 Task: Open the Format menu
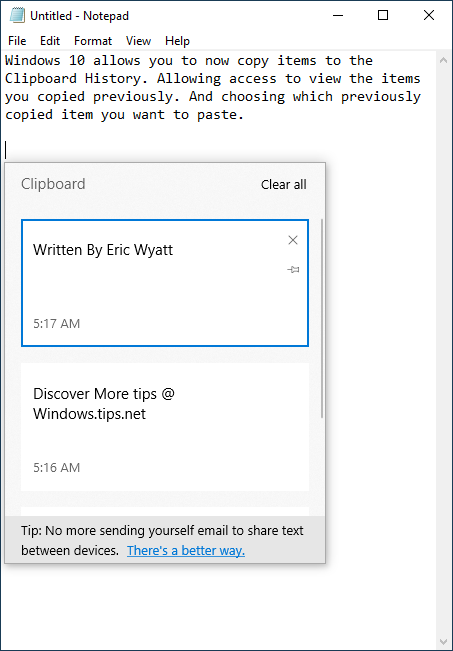point(93,41)
